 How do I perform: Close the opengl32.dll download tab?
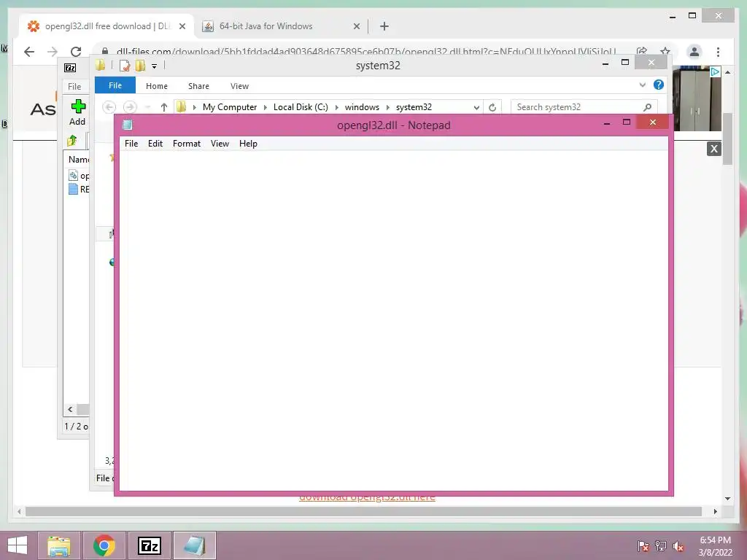182,26
